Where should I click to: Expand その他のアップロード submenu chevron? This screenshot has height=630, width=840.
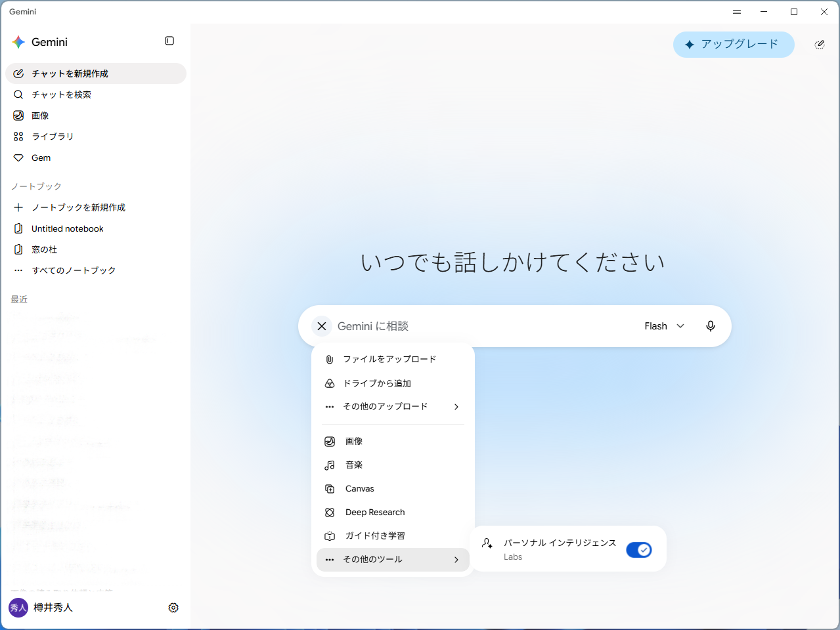tap(456, 407)
